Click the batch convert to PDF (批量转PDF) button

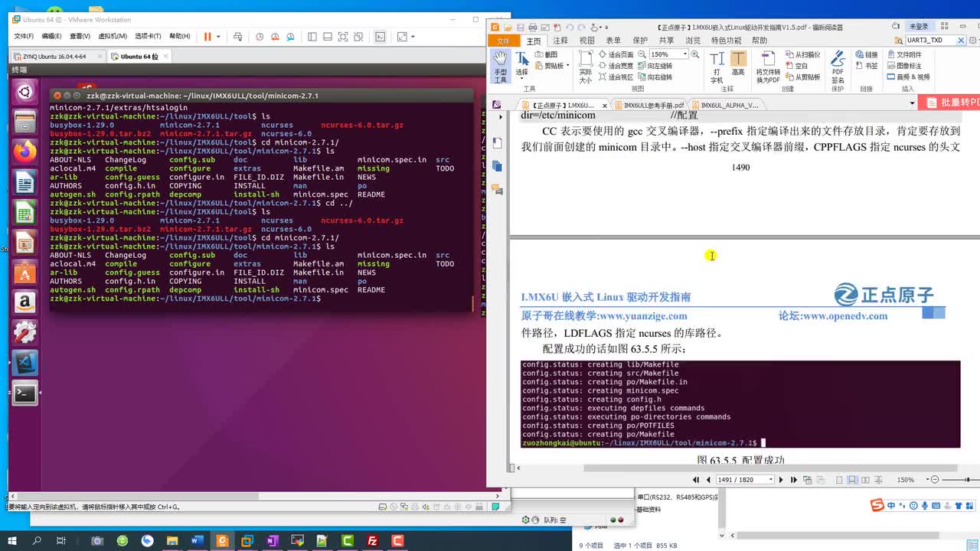click(949, 103)
